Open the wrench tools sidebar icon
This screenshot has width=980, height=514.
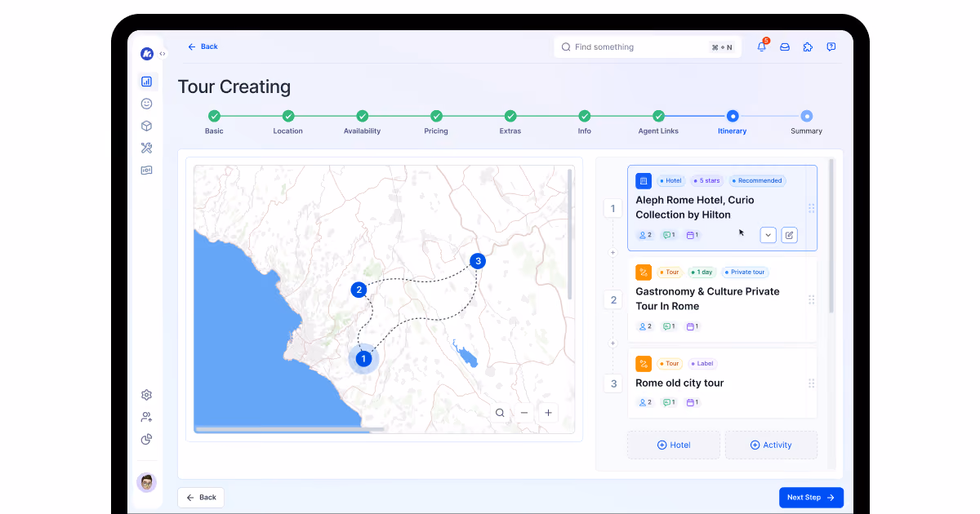(x=147, y=148)
